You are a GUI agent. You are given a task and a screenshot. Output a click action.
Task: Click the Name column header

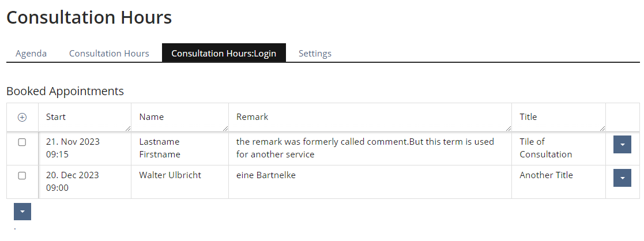coord(152,117)
